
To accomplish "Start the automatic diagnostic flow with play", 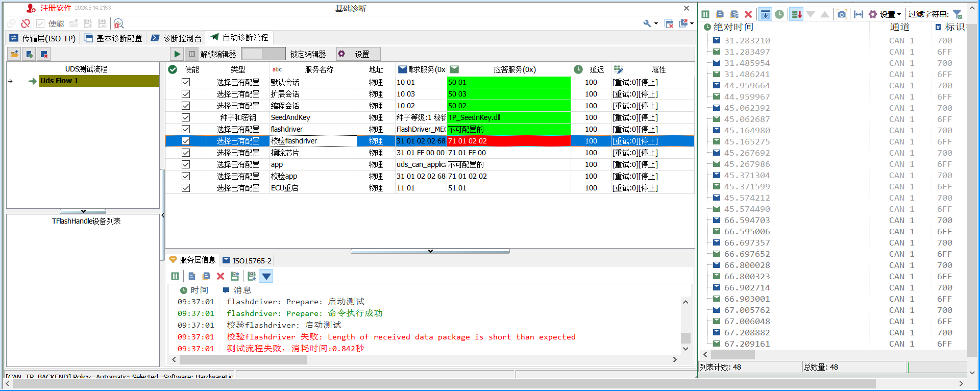I will click(x=177, y=54).
